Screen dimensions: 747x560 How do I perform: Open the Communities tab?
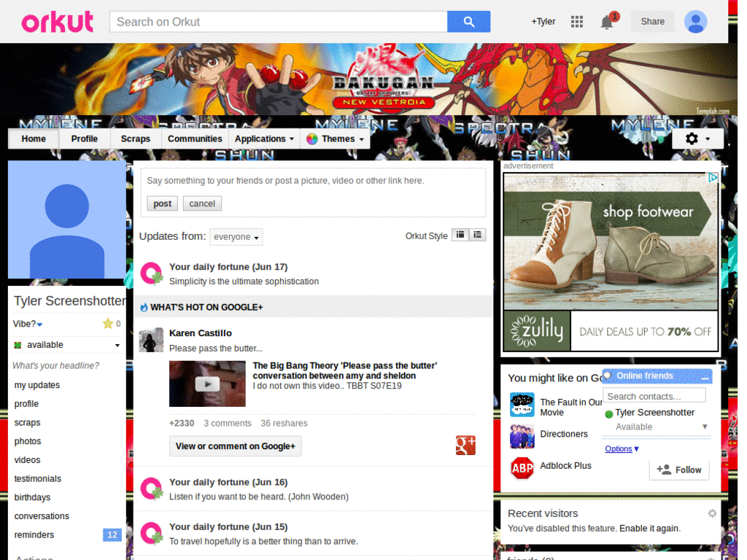[x=195, y=139]
